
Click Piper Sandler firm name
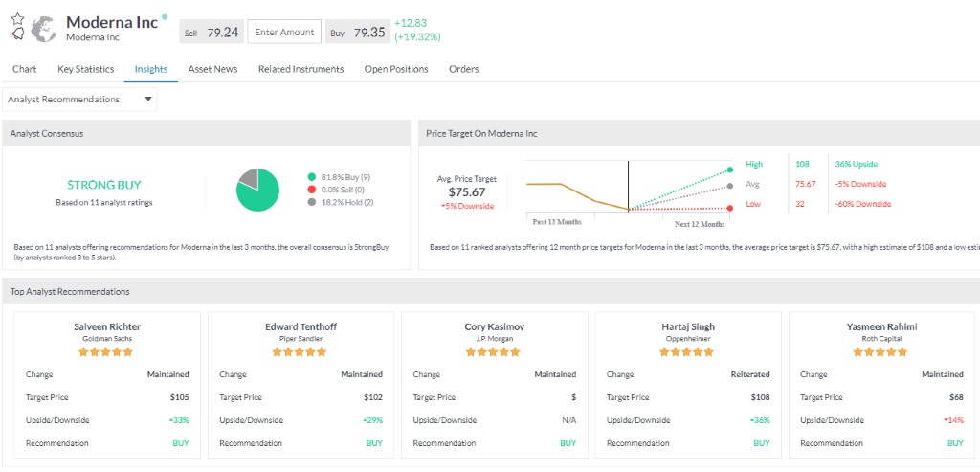click(301, 339)
